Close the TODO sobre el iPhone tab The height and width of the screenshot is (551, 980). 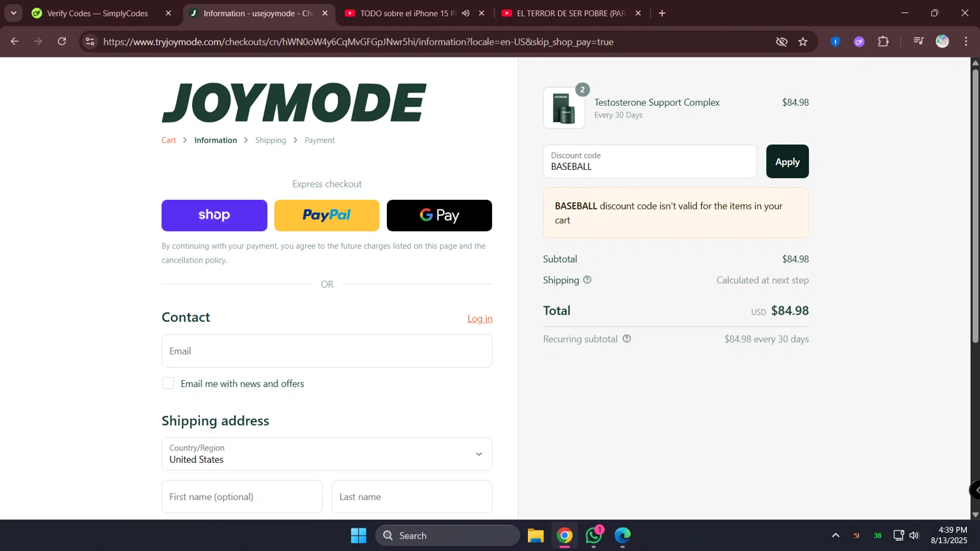click(482, 13)
